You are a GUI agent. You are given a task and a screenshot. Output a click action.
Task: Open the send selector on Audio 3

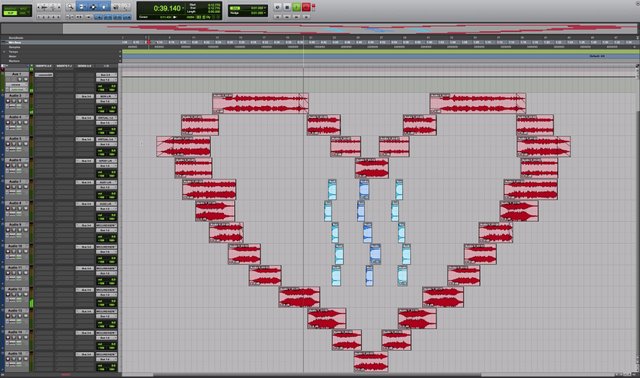tap(85, 96)
